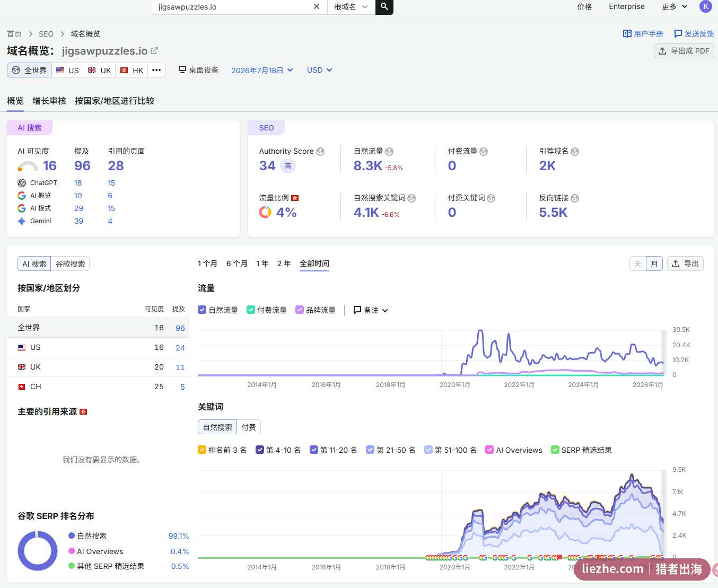Image resolution: width=718 pixels, height=588 pixels.
Task: Switch to the 概览 tab
Action: 15,101
